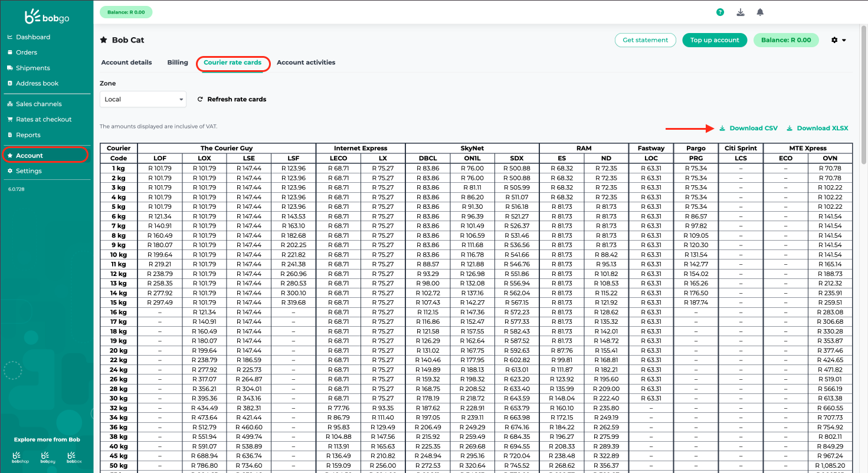
Task: Click the 'R 786.80' rate cell
Action: tap(205, 466)
